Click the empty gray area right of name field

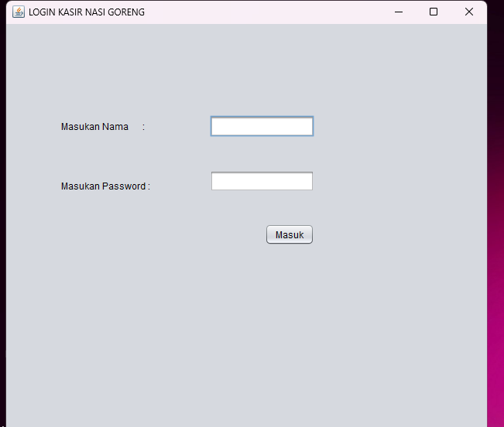click(x=395, y=126)
